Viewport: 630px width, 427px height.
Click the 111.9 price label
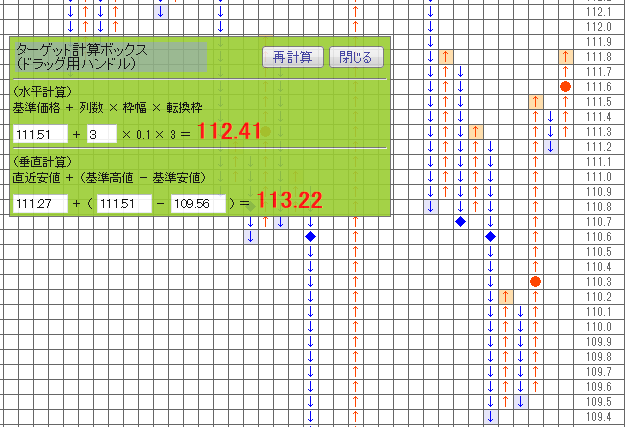point(599,42)
